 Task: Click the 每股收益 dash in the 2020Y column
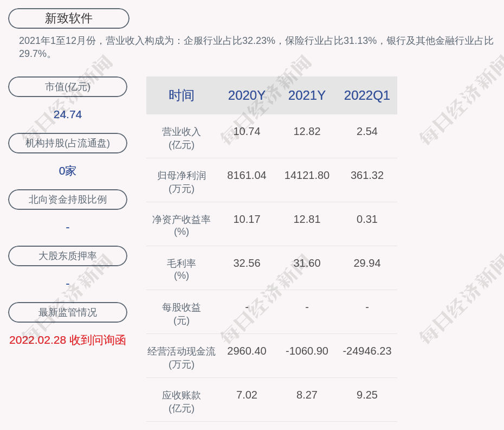tap(247, 307)
